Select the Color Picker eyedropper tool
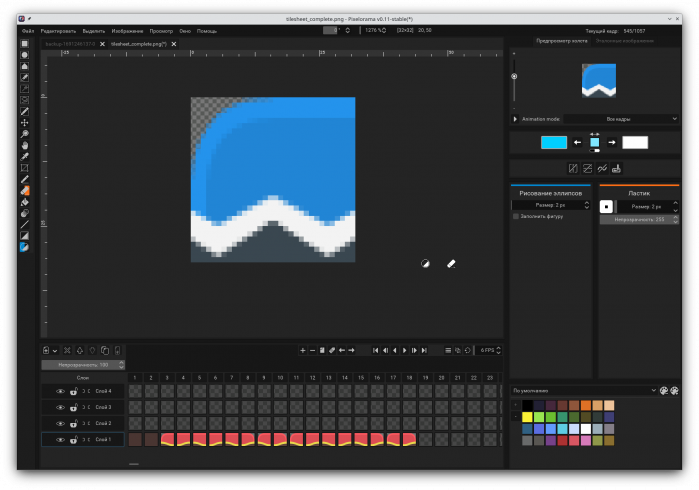Screen dimensions: 699x490 click(25, 156)
